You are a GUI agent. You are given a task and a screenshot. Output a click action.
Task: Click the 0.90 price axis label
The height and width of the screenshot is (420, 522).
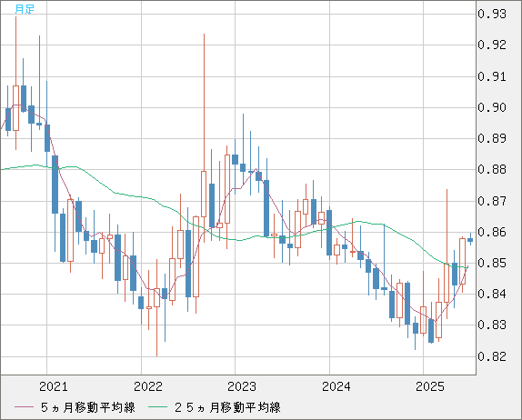point(492,107)
